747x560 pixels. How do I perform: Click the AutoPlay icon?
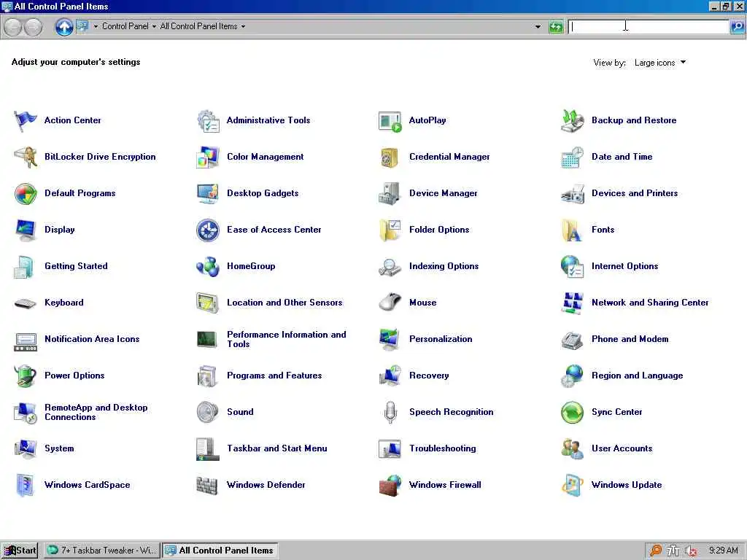tap(390, 120)
